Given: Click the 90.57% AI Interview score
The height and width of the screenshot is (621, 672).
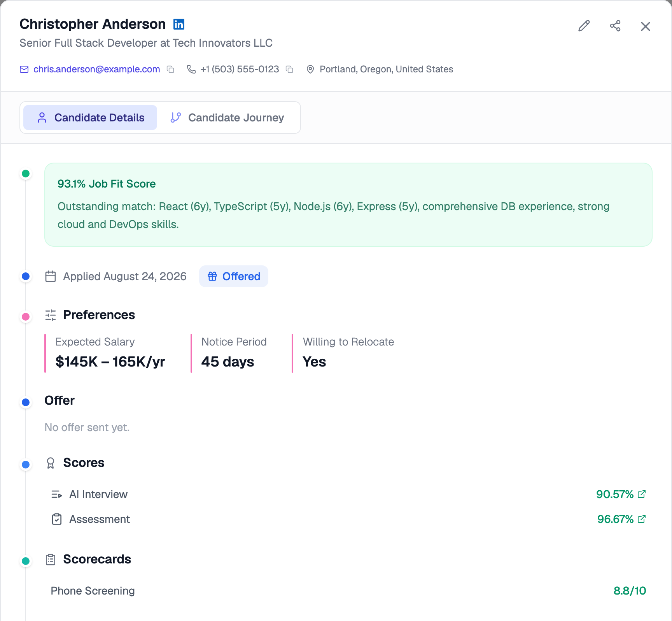Looking at the screenshot, I should pyautogui.click(x=615, y=494).
